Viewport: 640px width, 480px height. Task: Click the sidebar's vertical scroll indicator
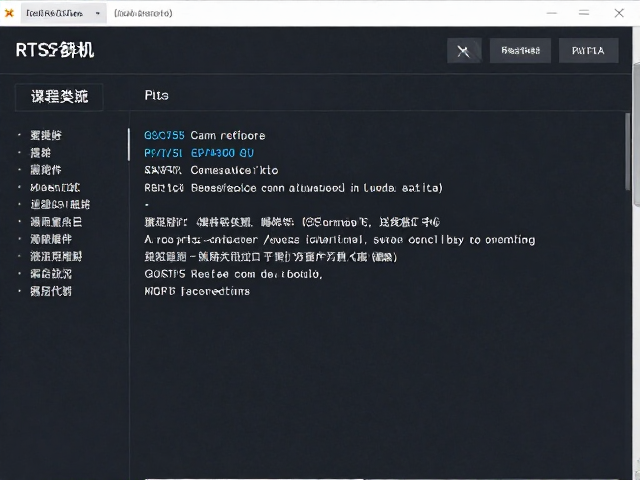pyautogui.click(x=129, y=145)
